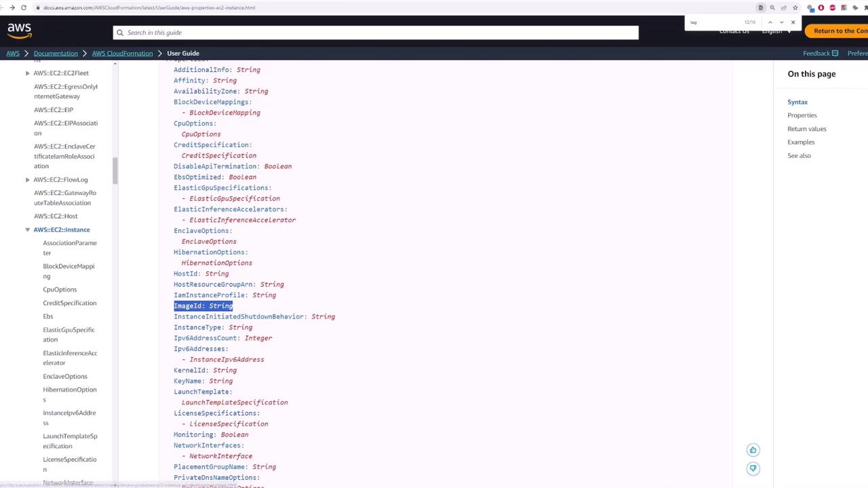This screenshot has width=868, height=488.
Task: Open HibernationOptions type link in syntax
Action: point(217,263)
